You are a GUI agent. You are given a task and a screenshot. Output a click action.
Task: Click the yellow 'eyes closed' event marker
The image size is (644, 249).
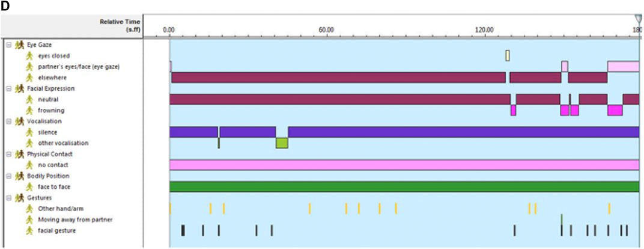(x=508, y=55)
